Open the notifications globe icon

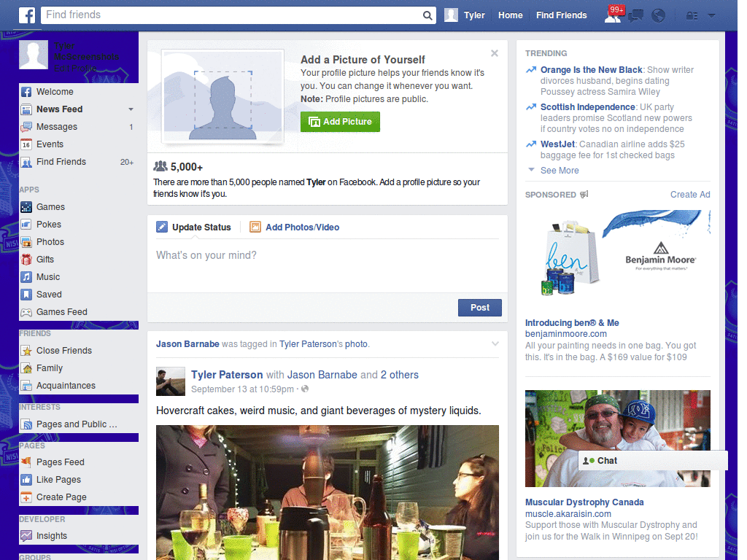[659, 16]
